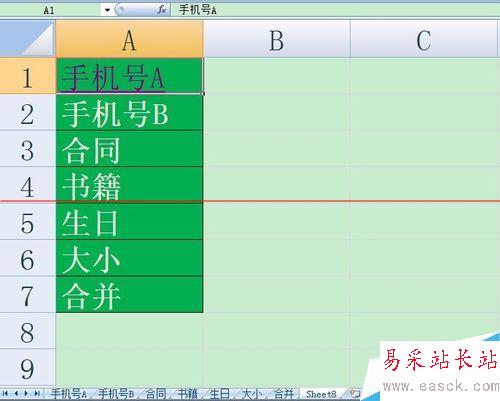500x401 pixels.
Task: Click the cell containing 大小
Action: point(129,258)
